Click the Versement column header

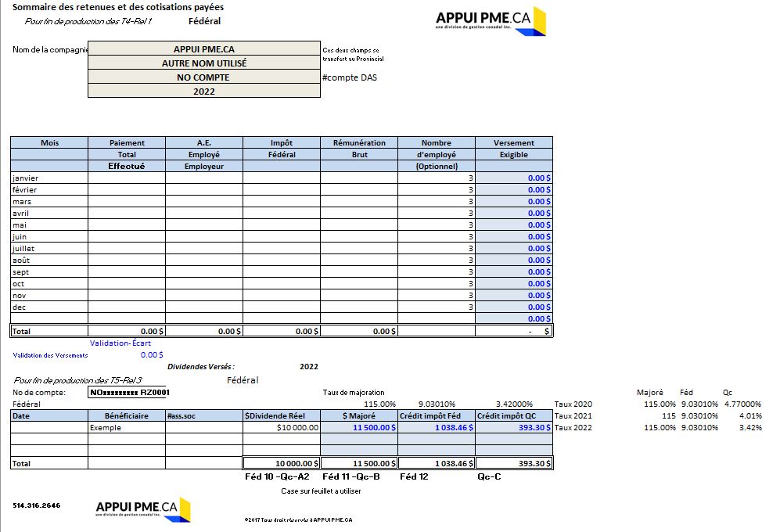click(514, 142)
